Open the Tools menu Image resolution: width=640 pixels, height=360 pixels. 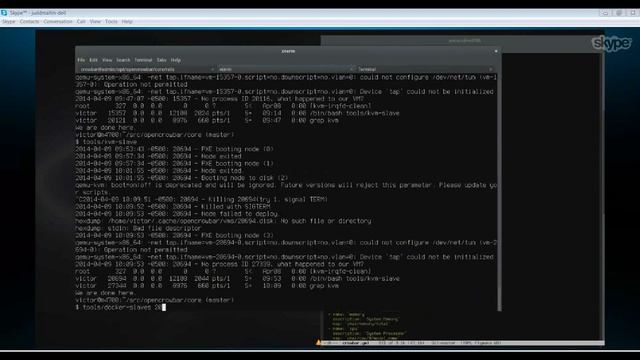(x=111, y=22)
